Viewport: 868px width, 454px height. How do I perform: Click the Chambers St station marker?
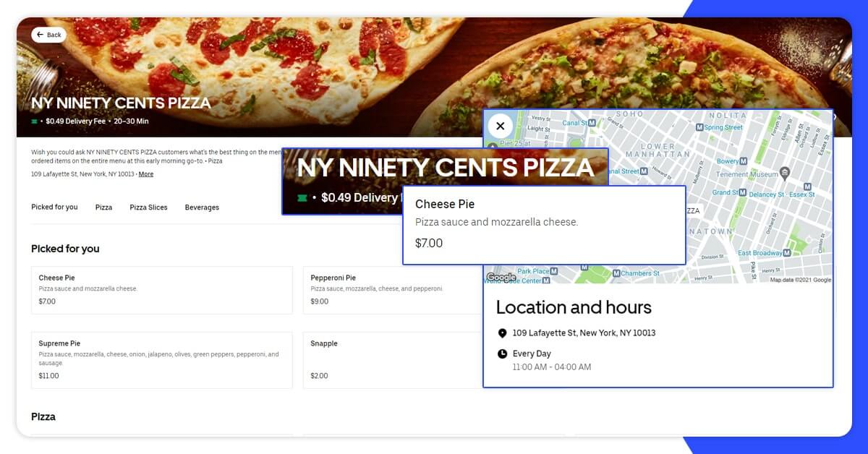(x=616, y=273)
